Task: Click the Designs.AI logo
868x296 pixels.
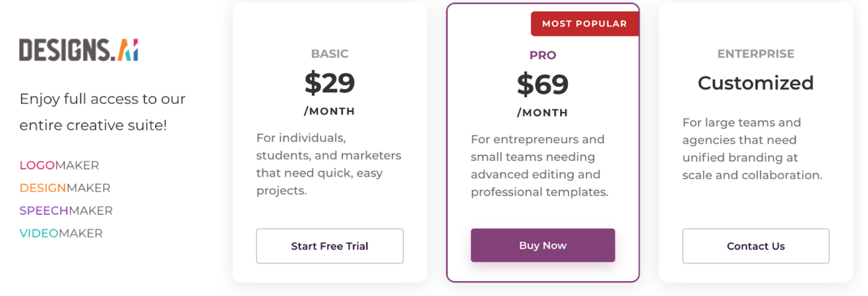Action: pos(79,50)
